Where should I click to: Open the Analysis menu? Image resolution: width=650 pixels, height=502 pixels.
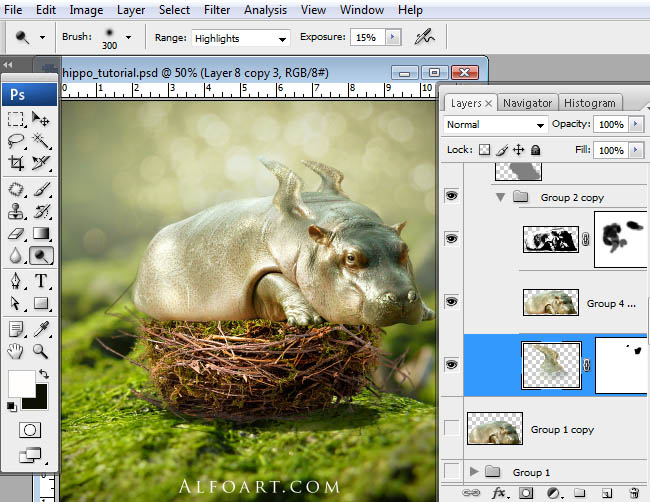click(x=265, y=10)
